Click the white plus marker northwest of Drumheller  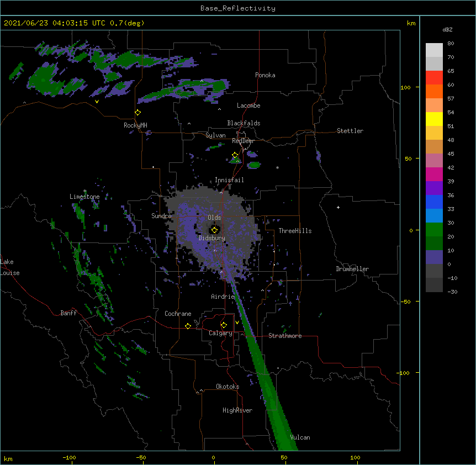[x=338, y=207]
